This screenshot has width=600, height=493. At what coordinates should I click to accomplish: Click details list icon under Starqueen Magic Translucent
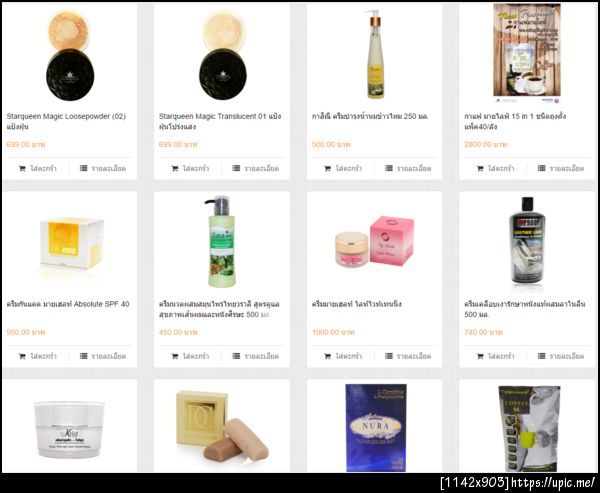point(236,168)
